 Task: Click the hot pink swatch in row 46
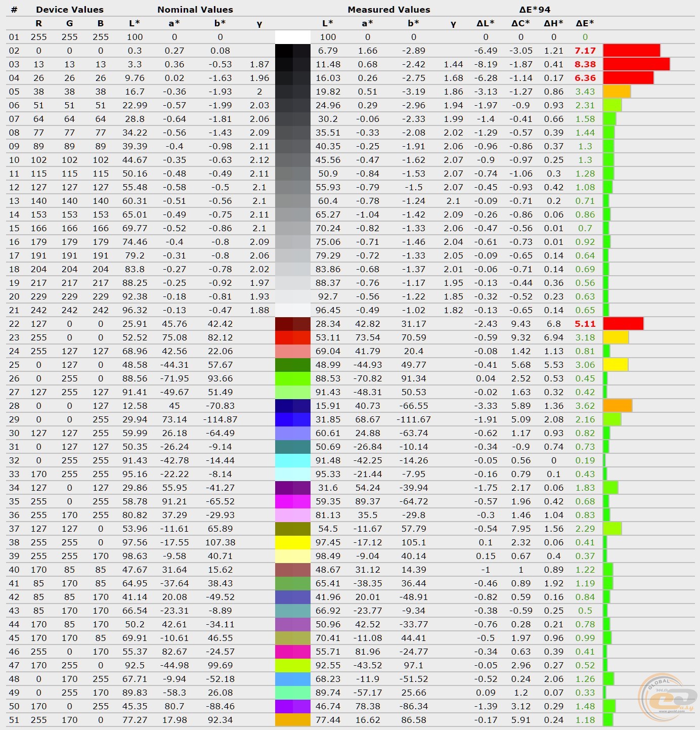tap(292, 652)
